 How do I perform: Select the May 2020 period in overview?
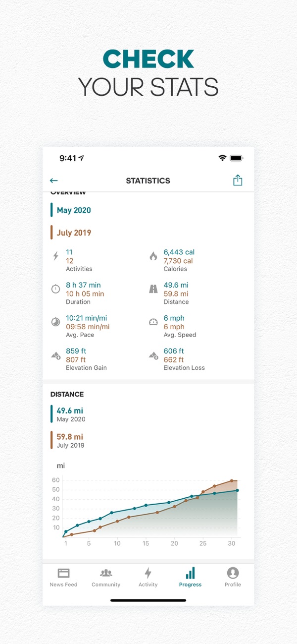tap(74, 210)
